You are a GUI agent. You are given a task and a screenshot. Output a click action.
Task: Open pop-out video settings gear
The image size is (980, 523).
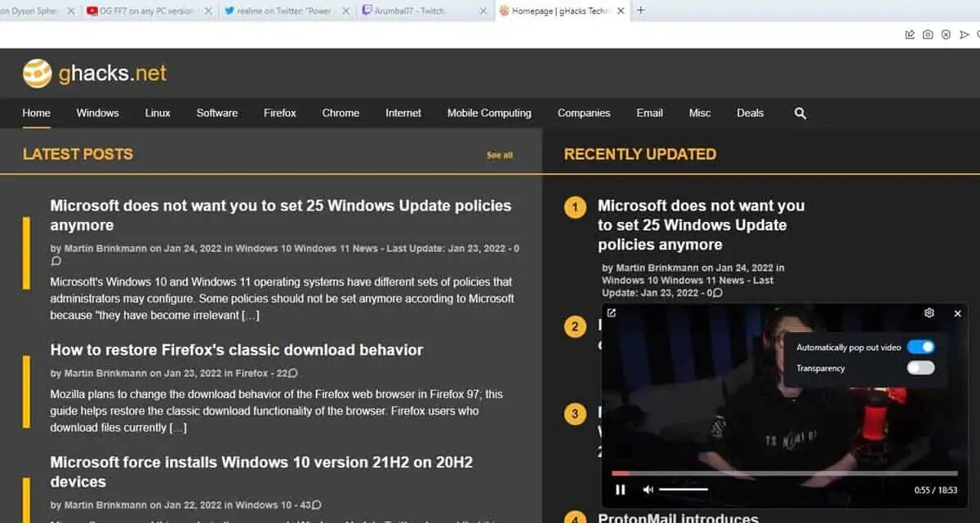[x=929, y=313]
